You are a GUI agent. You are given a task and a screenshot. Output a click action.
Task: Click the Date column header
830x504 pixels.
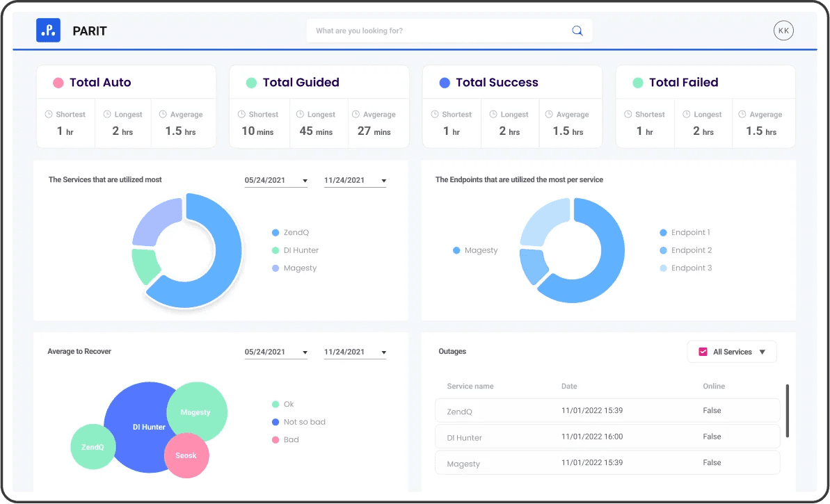pyautogui.click(x=569, y=386)
